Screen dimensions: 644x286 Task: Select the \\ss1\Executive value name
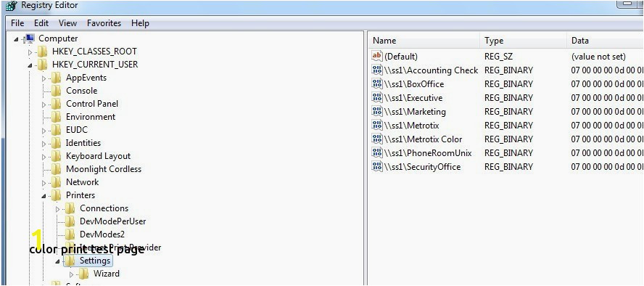point(413,98)
